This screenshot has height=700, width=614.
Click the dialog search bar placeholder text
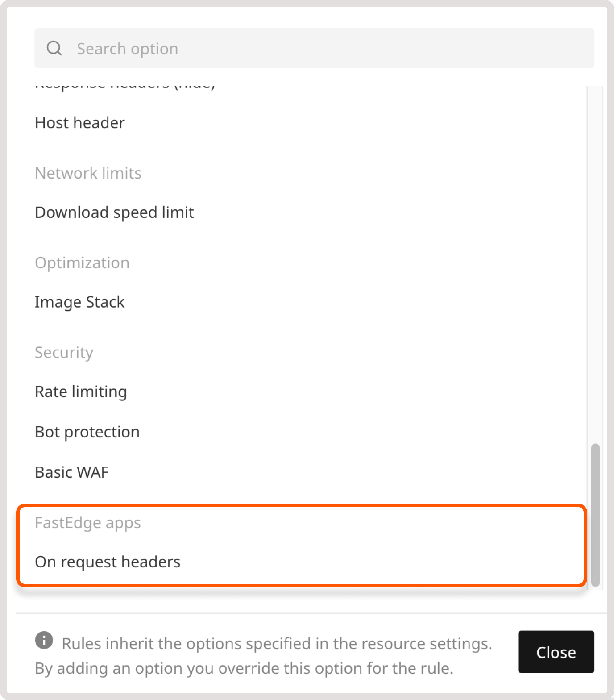(x=127, y=48)
